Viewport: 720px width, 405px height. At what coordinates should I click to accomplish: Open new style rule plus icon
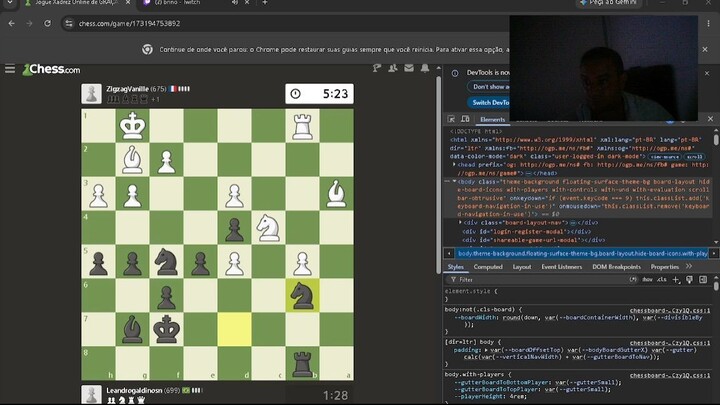tap(675, 279)
